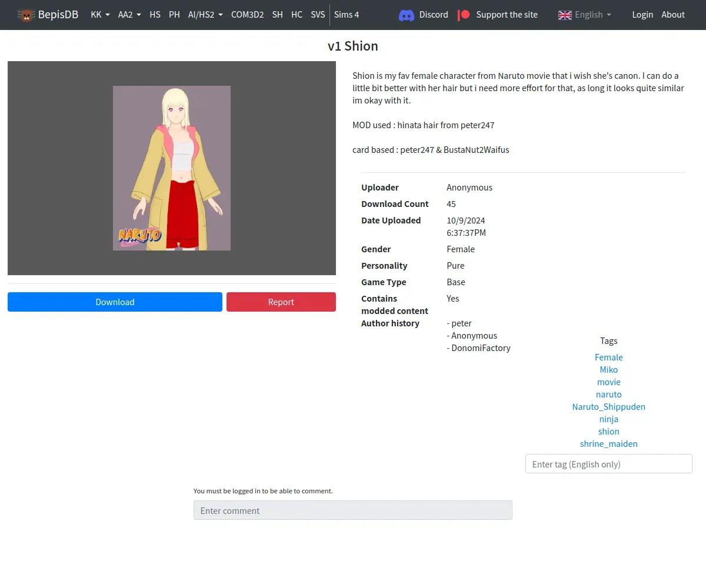Click the download count value 45
The height and width of the screenshot is (588, 706).
(x=451, y=204)
